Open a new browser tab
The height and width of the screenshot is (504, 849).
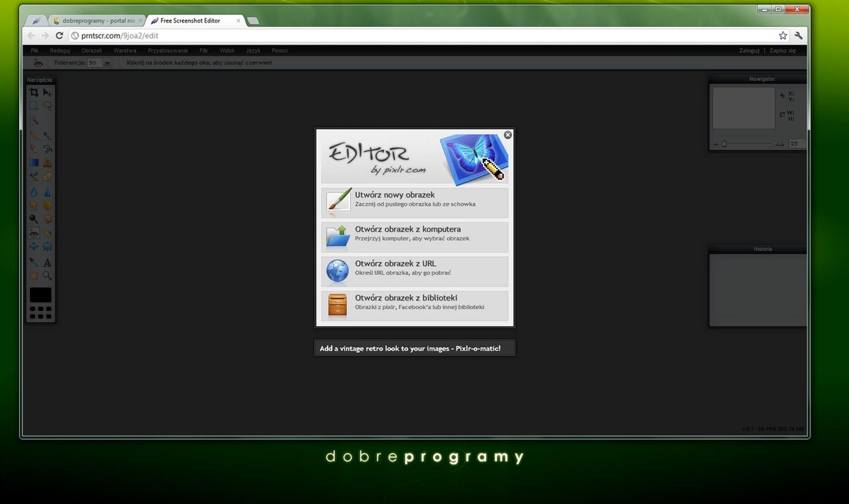coord(253,21)
